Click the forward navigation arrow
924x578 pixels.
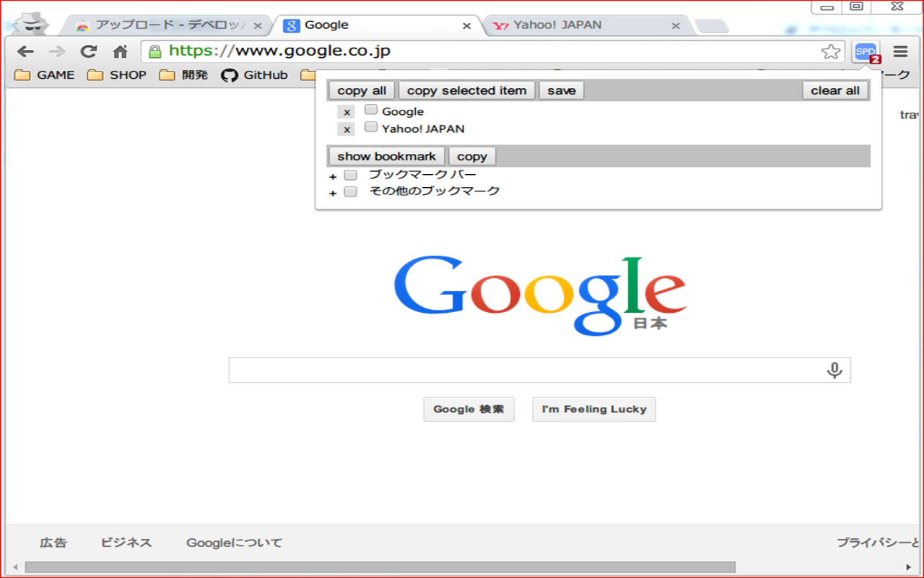57,51
